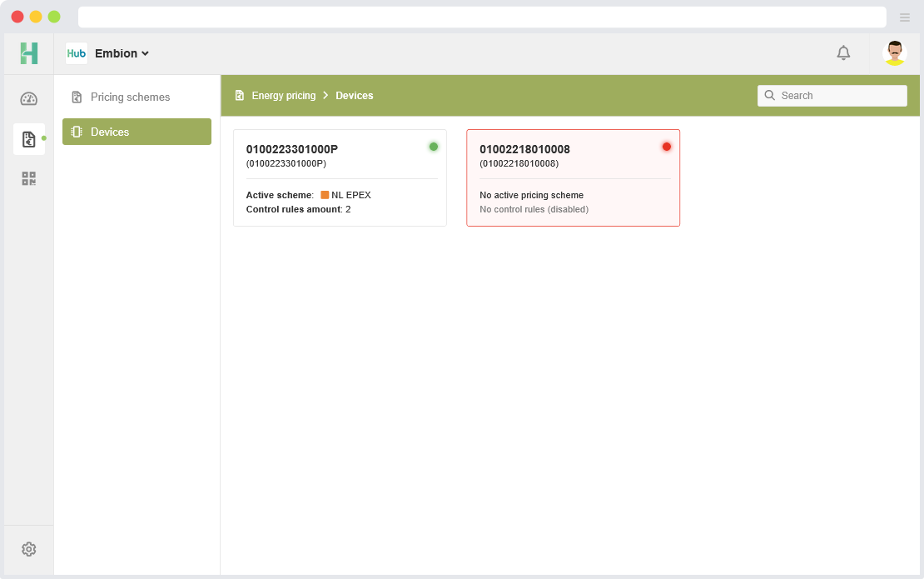Click the notifications bell icon
Screen dimensions: 924x579
pos(843,53)
